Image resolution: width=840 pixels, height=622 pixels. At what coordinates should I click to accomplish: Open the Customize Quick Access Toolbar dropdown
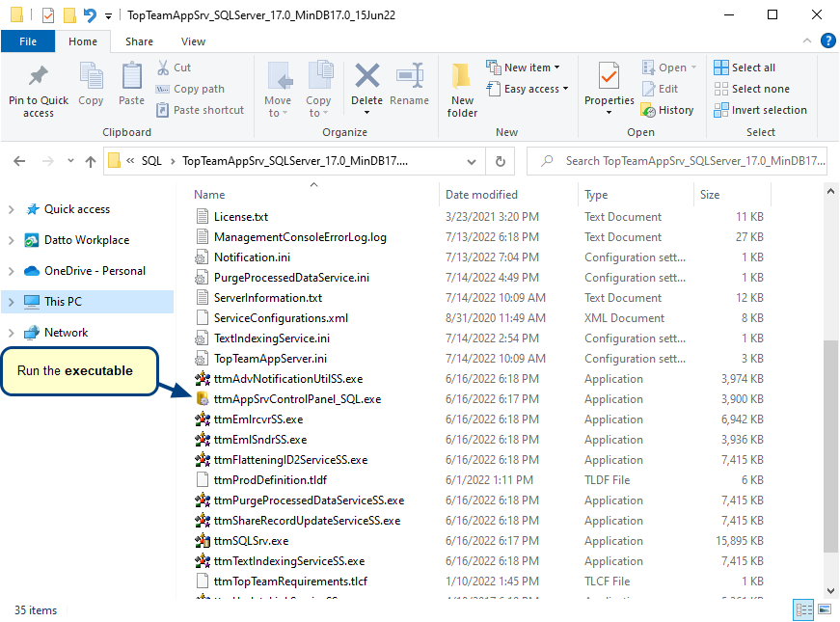108,16
